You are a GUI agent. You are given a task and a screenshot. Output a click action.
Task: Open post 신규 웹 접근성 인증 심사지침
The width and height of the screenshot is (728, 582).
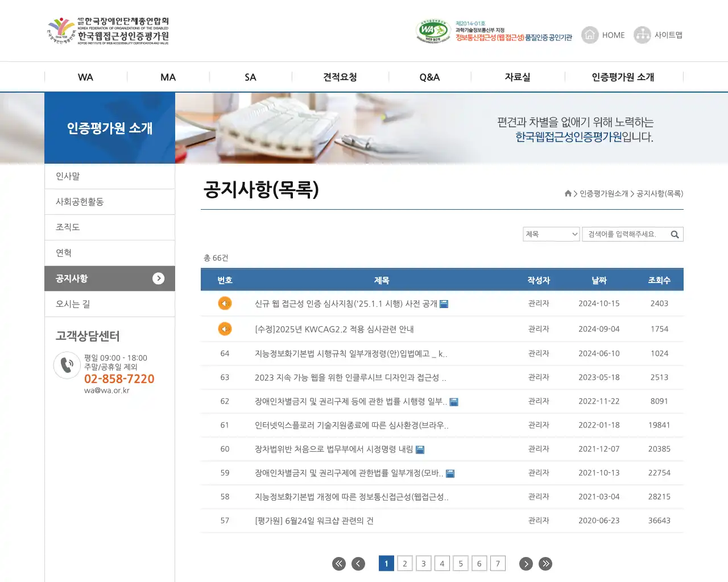[x=346, y=304]
